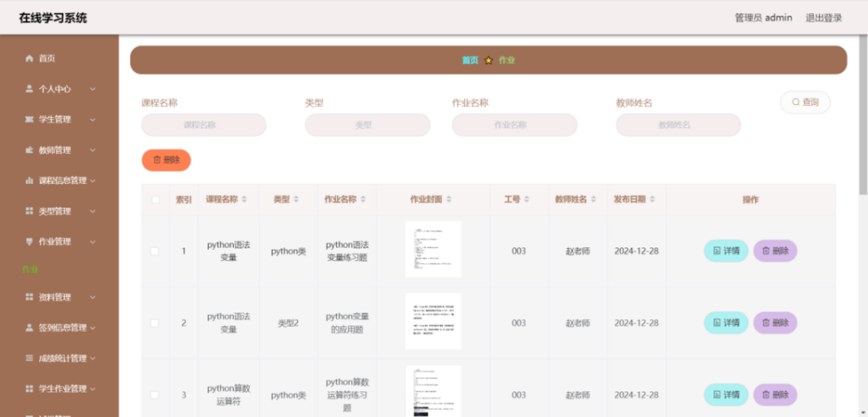This screenshot has width=868, height=417.
Task: Click the 课程信息管理 chart icon
Action: (x=29, y=181)
